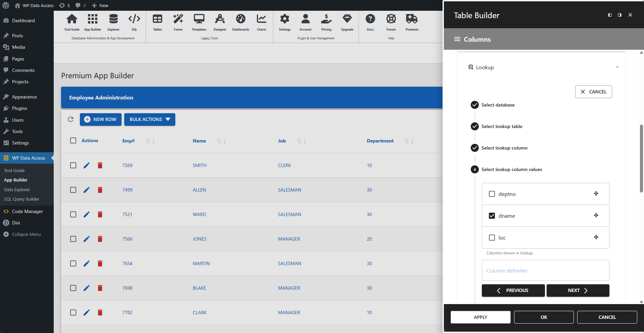Go to SQL Query Builder menu item
Image resolution: width=644 pixels, height=333 pixels.
21,199
